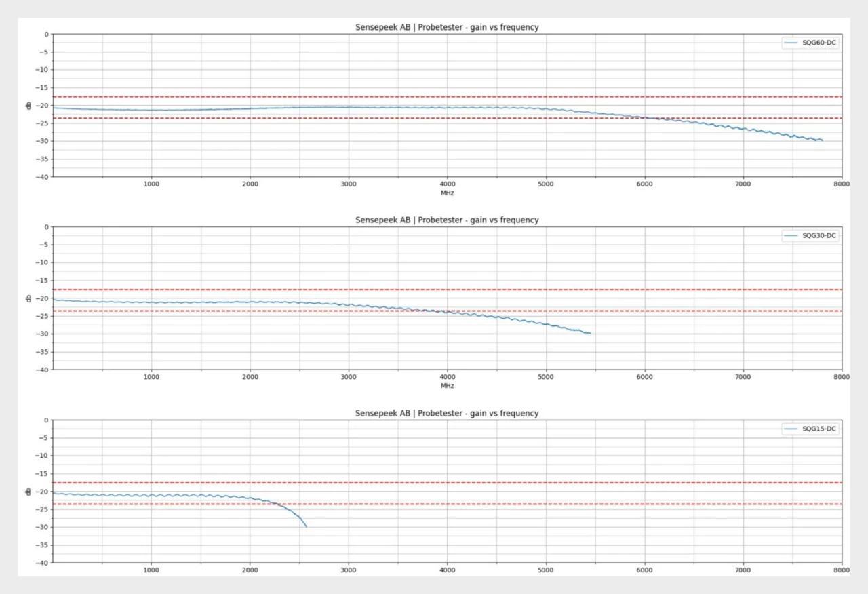The height and width of the screenshot is (594, 868).
Task: Click the 2000 tick label on bottom chart
Action: (250, 570)
